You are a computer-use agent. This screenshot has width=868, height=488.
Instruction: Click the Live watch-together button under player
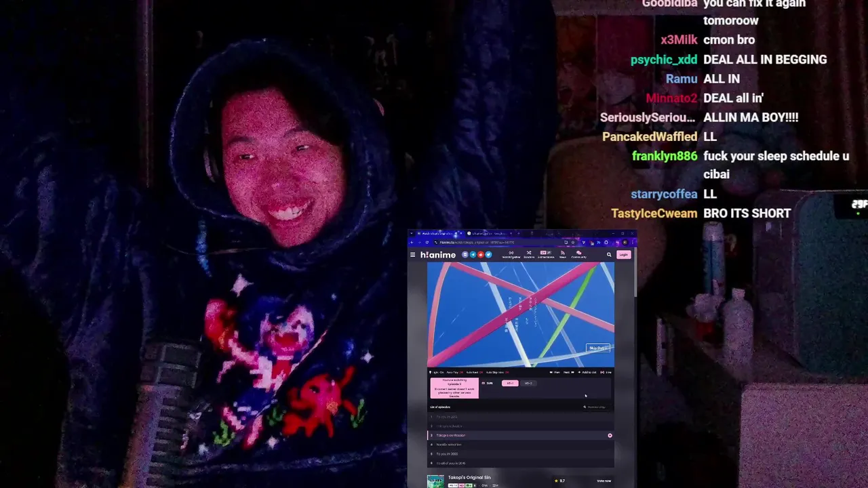[x=606, y=372]
